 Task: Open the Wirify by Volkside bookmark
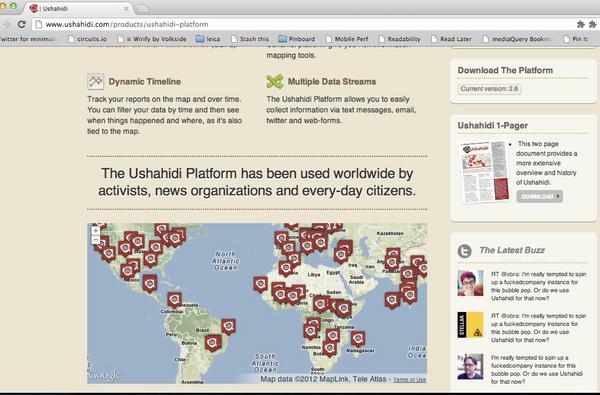tap(152, 39)
